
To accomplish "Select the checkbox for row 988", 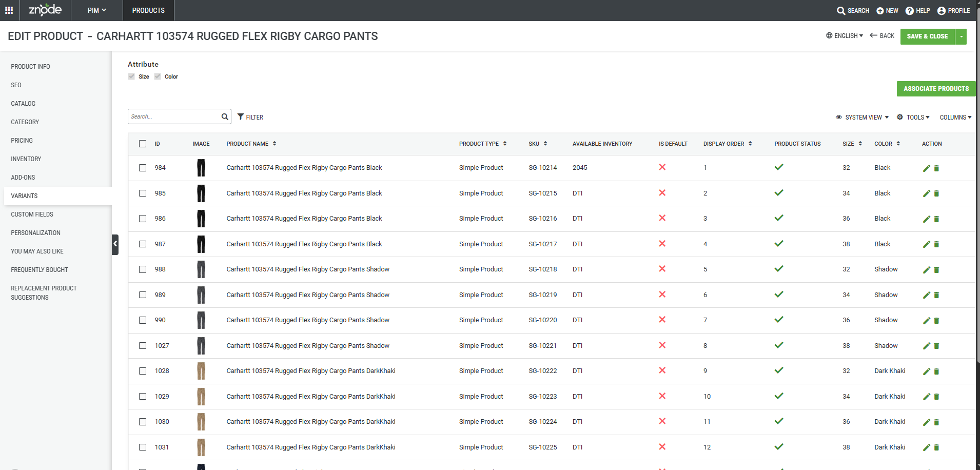I will point(143,269).
